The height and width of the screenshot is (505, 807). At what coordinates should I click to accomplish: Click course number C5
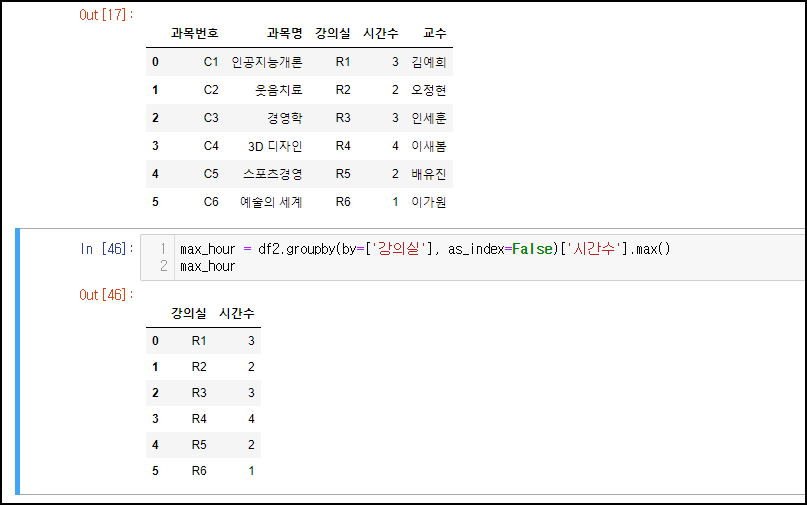coord(211,174)
